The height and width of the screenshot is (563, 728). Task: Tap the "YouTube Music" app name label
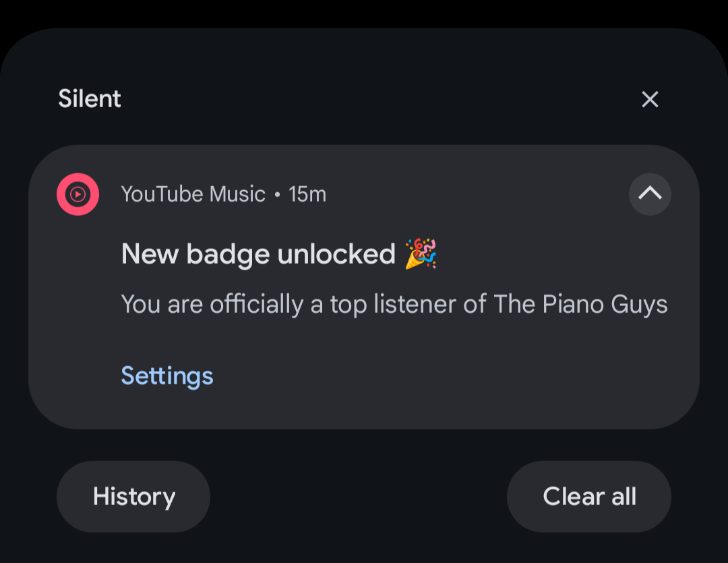[193, 194]
